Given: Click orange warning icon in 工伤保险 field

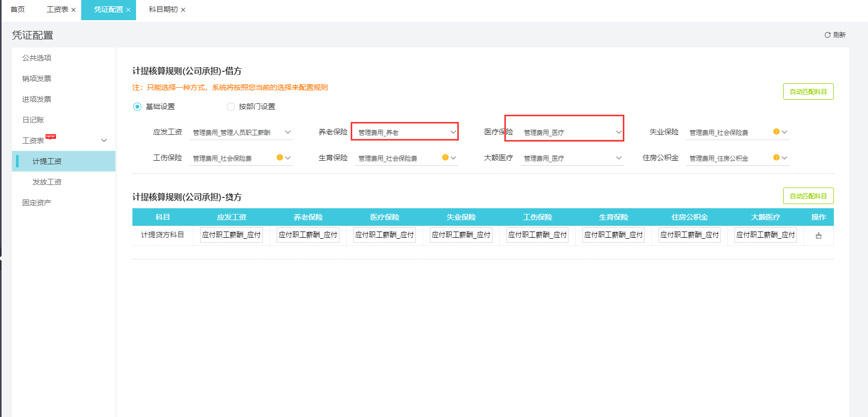Looking at the screenshot, I should point(279,158).
